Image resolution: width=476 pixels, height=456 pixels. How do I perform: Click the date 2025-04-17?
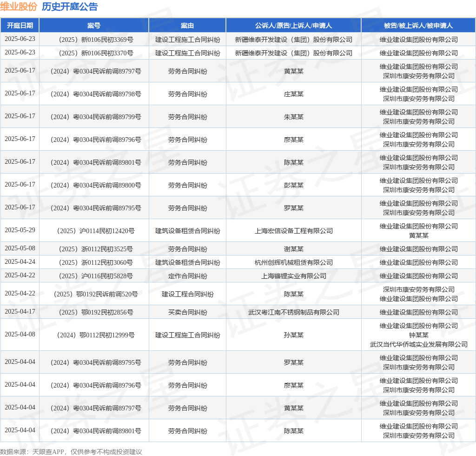click(20, 311)
